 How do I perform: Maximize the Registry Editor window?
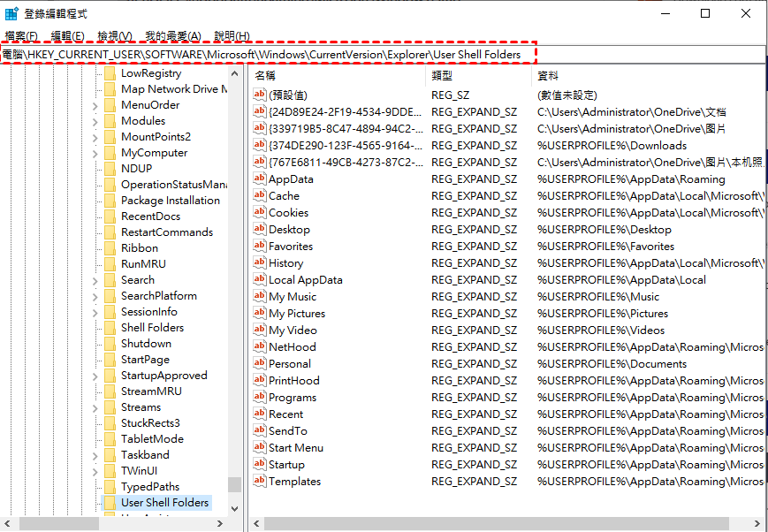point(705,14)
